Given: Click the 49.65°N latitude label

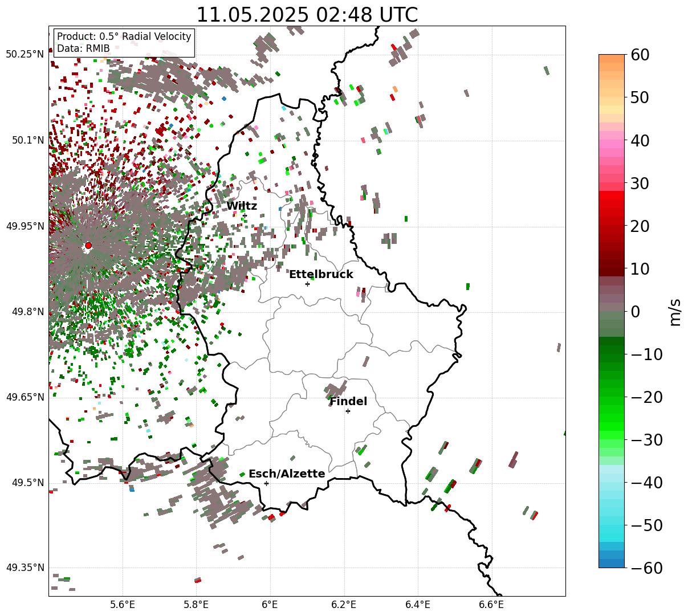Looking at the screenshot, I should pos(25,397).
